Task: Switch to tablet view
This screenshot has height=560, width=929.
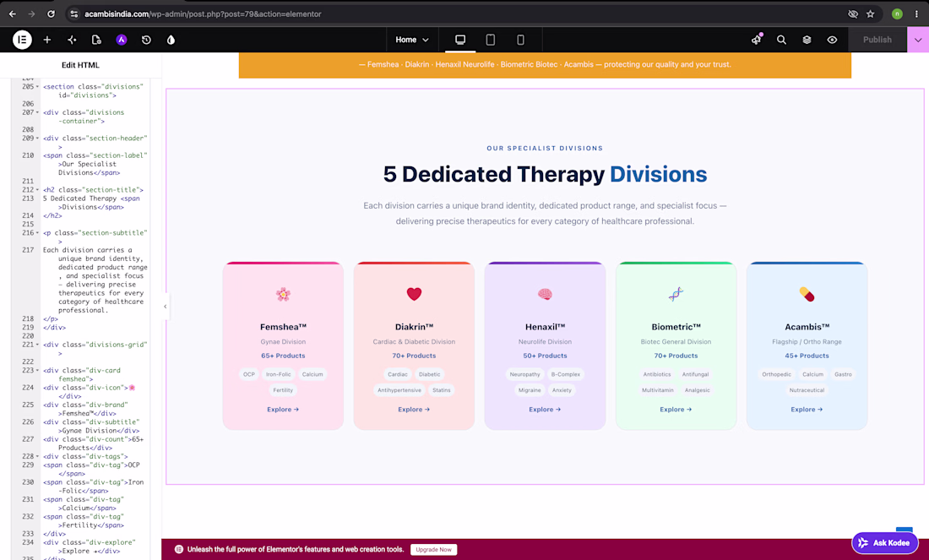Action: [x=491, y=40]
